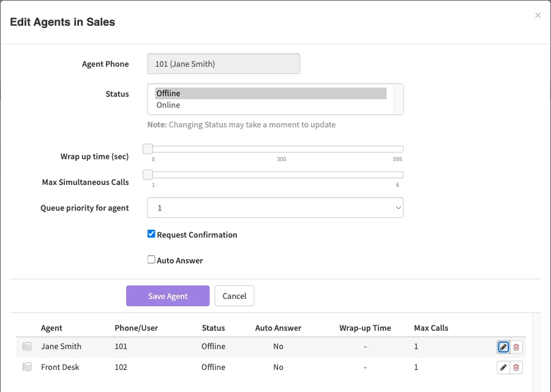This screenshot has width=551, height=392.
Task: Edit the Jane Smith agent row
Action: (503, 347)
